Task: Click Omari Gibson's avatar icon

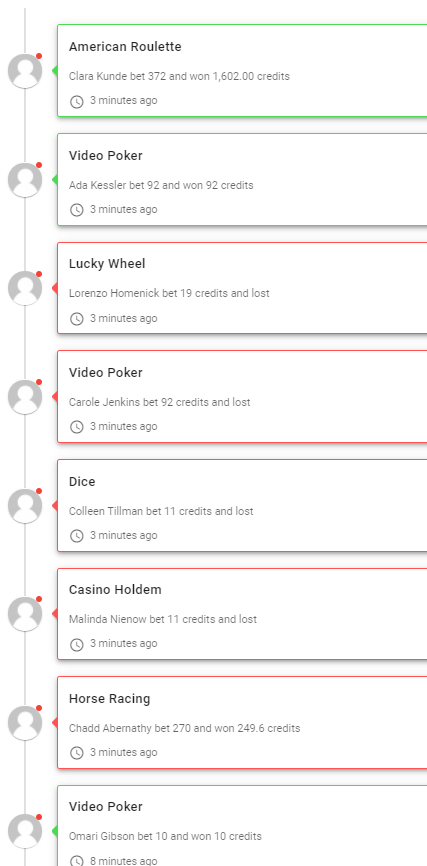Action: [25, 831]
